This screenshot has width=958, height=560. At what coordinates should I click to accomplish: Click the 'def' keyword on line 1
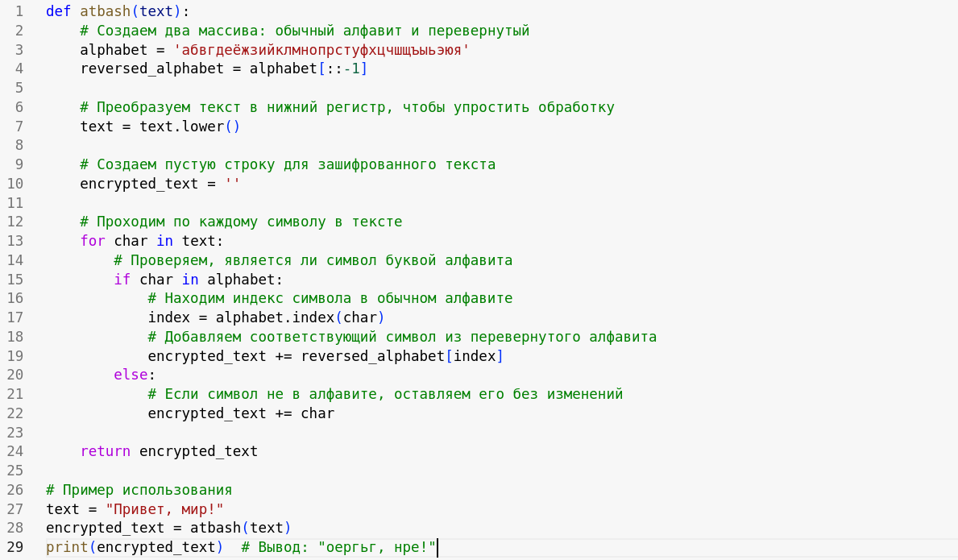pyautogui.click(x=59, y=11)
